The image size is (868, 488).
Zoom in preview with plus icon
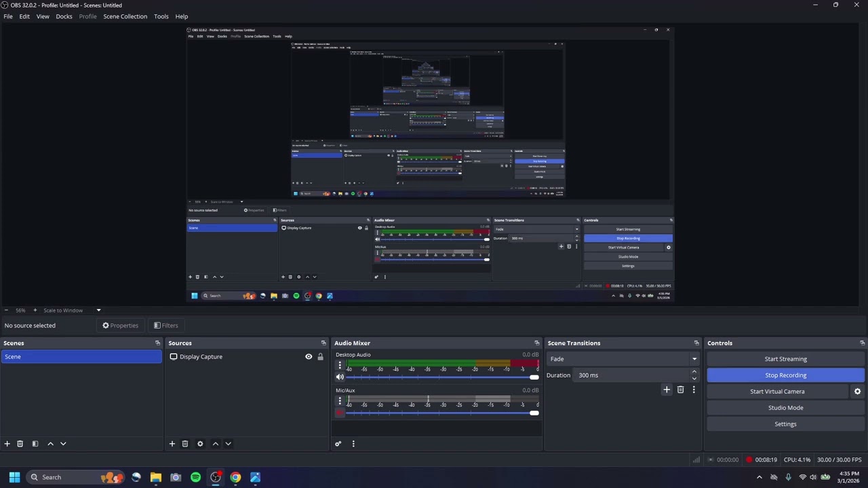[35, 310]
